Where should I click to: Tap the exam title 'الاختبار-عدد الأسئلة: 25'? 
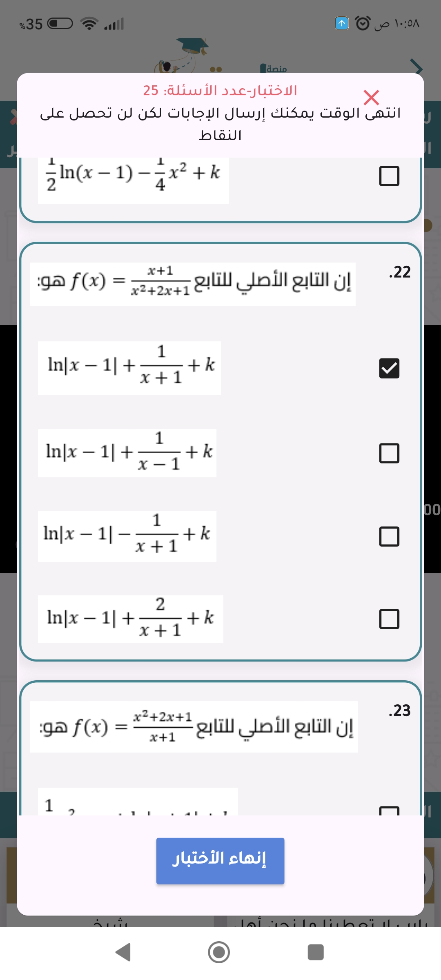point(220,90)
